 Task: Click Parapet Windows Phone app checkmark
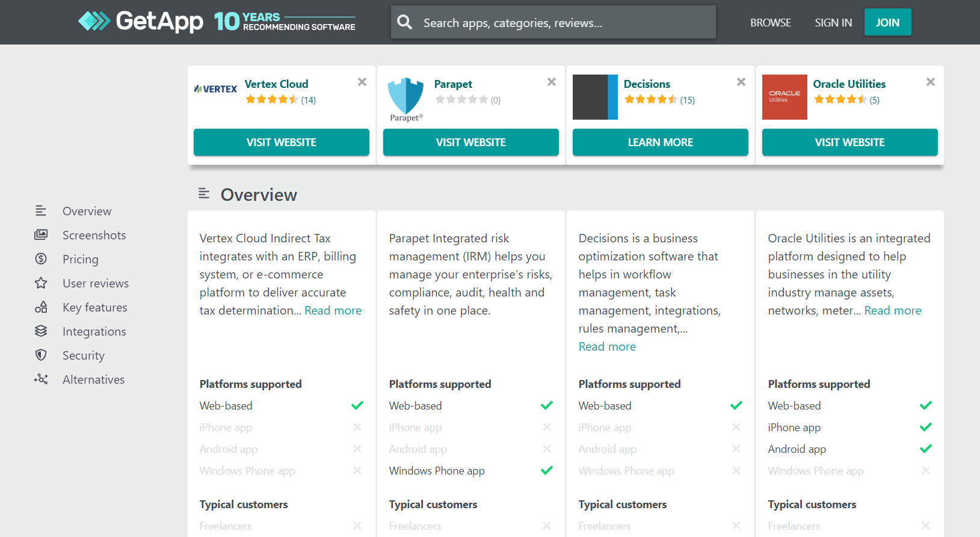click(547, 470)
